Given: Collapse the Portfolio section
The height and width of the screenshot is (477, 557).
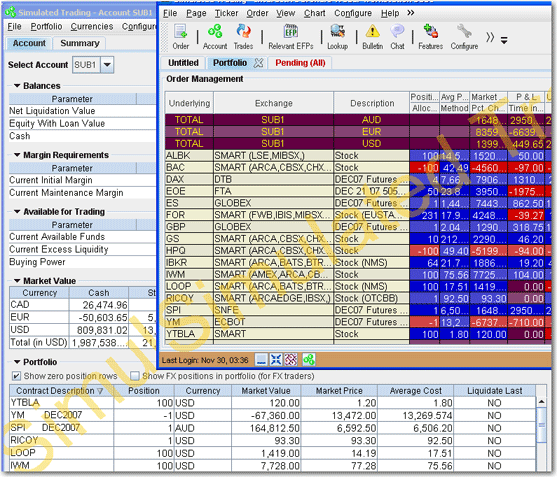Looking at the screenshot, I should click(x=17, y=362).
